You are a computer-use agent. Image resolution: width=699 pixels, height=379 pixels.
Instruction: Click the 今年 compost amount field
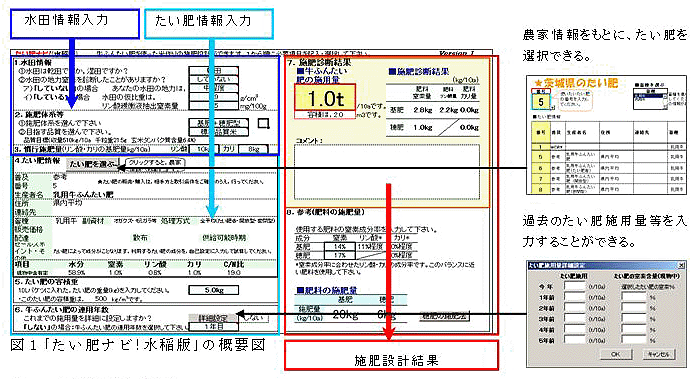(575, 286)
